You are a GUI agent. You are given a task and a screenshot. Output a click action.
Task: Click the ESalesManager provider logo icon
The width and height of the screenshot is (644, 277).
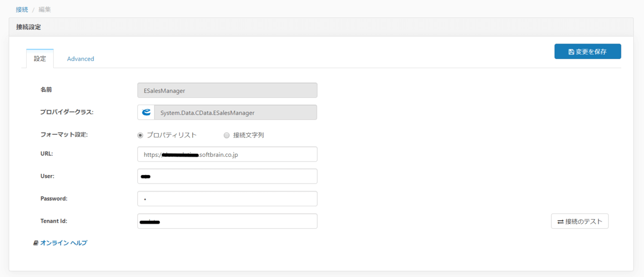(146, 113)
